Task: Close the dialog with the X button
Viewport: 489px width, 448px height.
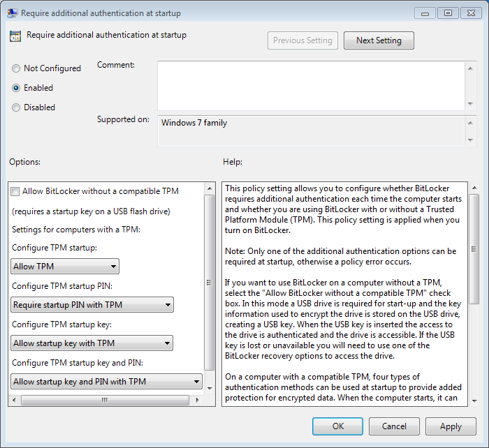Action: coord(472,13)
